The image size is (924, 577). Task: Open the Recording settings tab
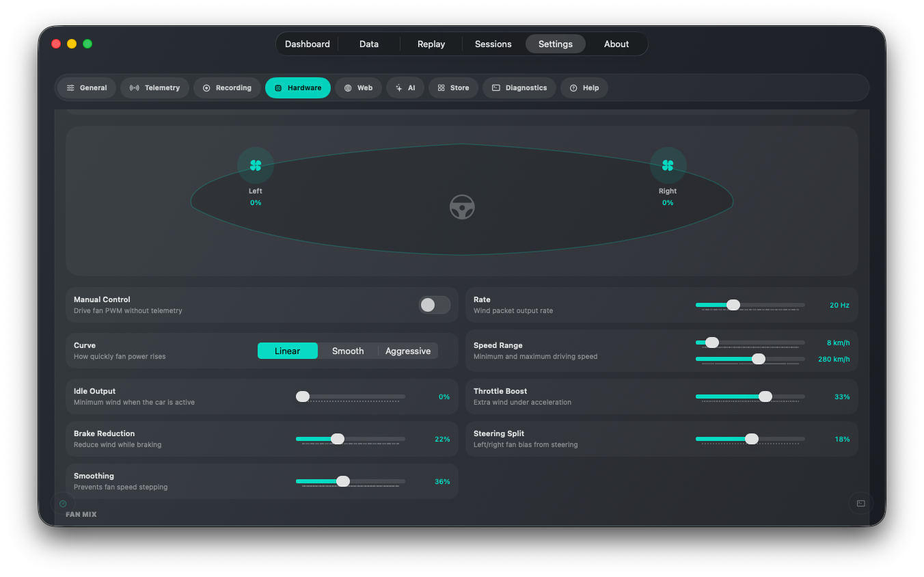click(x=227, y=88)
